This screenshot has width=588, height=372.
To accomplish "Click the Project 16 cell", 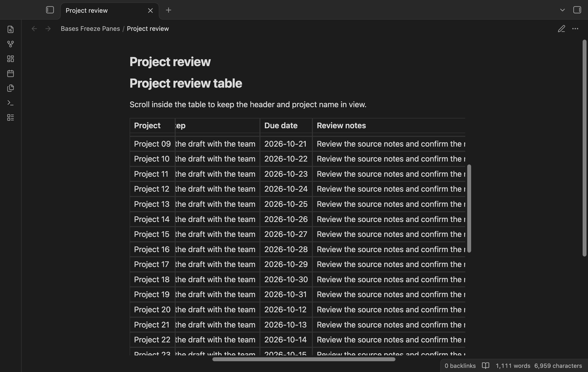I will [x=152, y=250].
